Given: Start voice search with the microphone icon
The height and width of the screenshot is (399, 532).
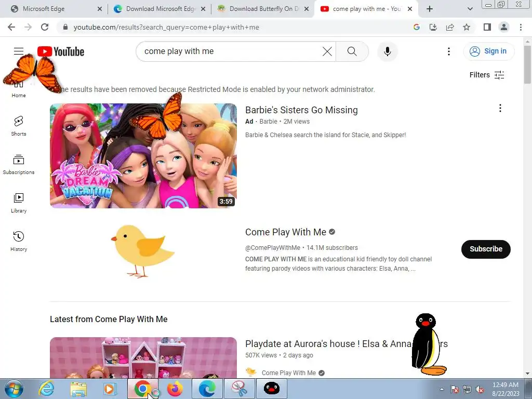Looking at the screenshot, I should tap(387, 51).
